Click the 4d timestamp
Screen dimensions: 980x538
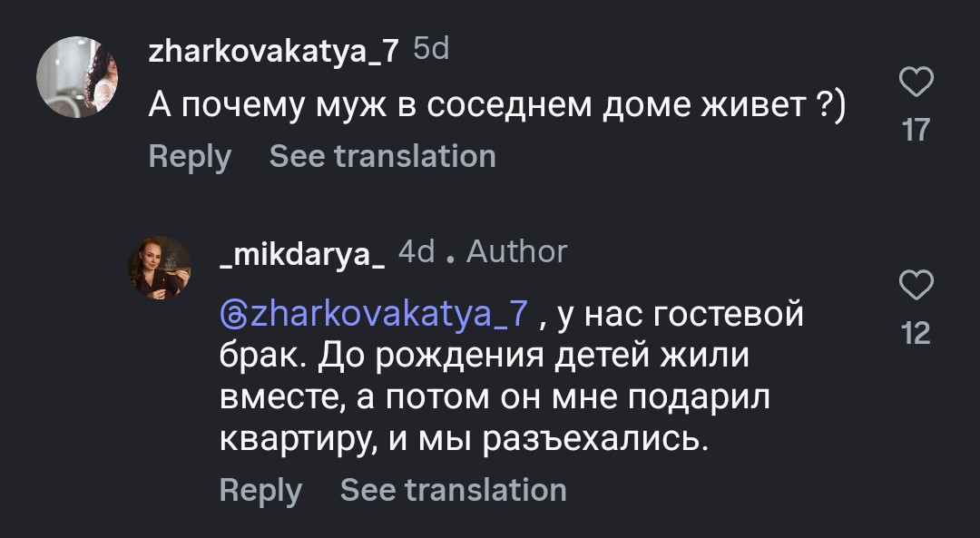(417, 251)
